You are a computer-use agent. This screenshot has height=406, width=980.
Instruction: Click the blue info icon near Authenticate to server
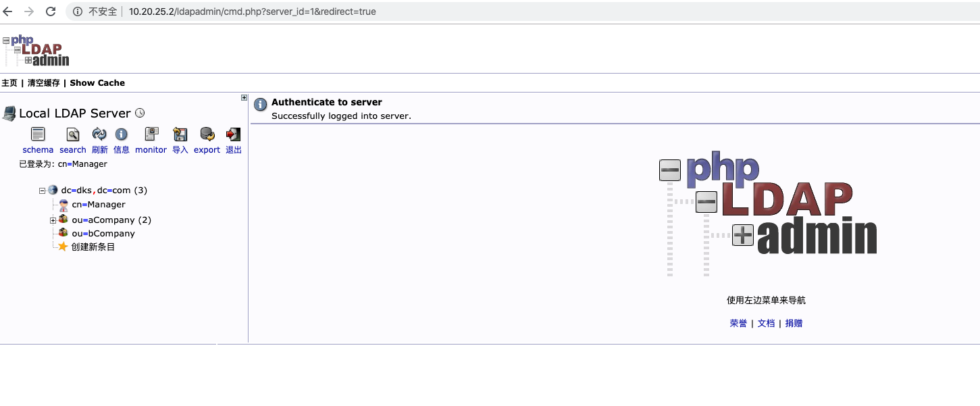coord(260,105)
